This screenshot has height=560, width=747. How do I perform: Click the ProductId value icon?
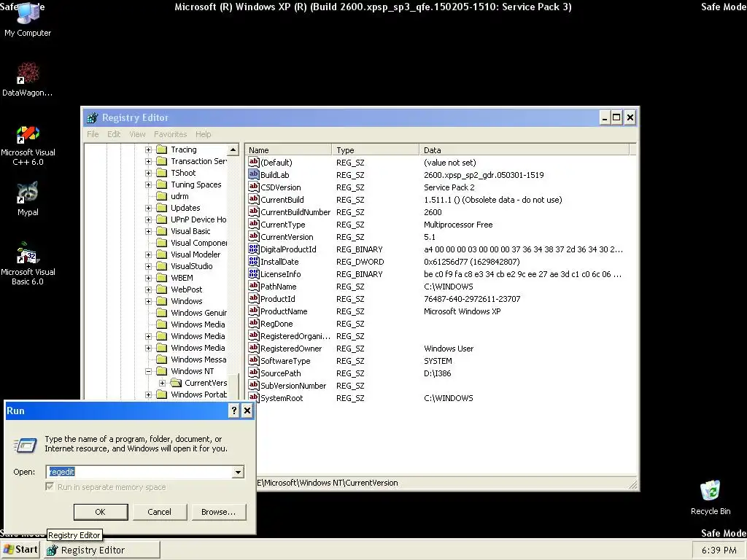253,298
